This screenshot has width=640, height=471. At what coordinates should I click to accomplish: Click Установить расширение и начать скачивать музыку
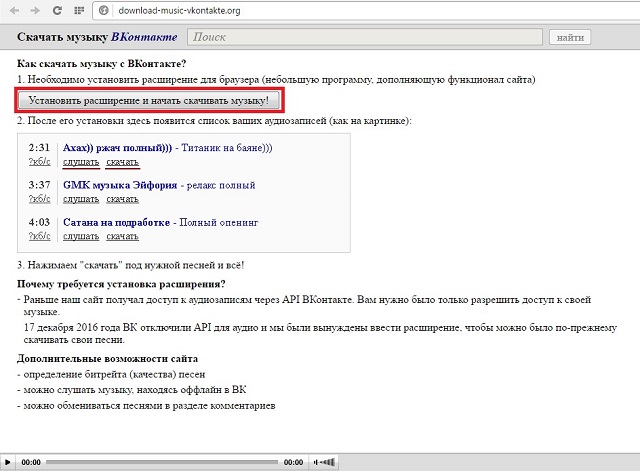tap(149, 100)
